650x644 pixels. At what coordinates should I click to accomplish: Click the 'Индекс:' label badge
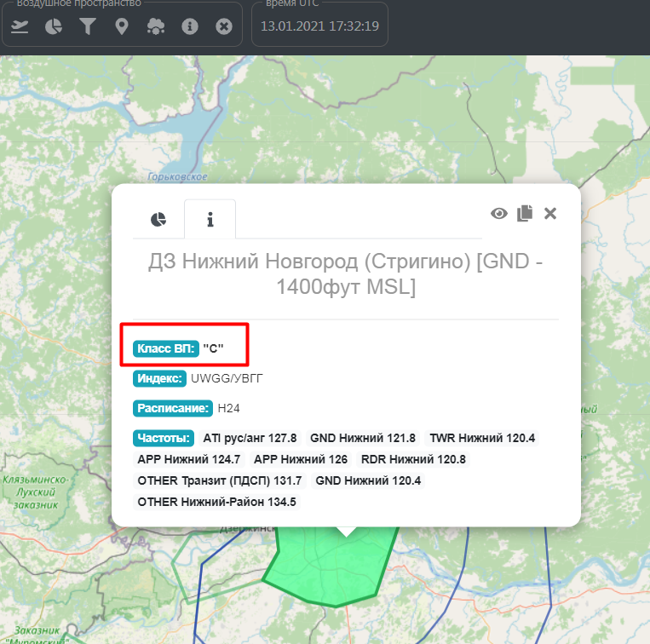[160, 378]
